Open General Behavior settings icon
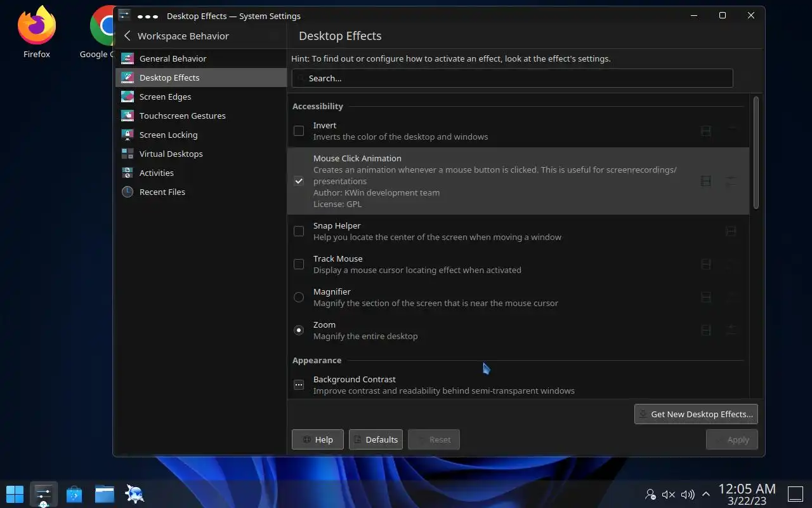Viewport: 812px width, 508px height. pyautogui.click(x=128, y=58)
